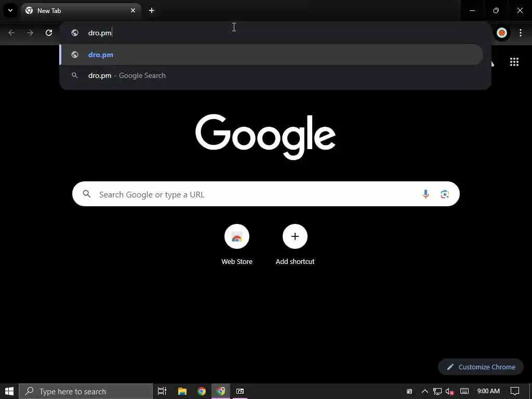Focus the Search Google or type a URL box
The height and width of the screenshot is (399, 532).
tap(266, 194)
